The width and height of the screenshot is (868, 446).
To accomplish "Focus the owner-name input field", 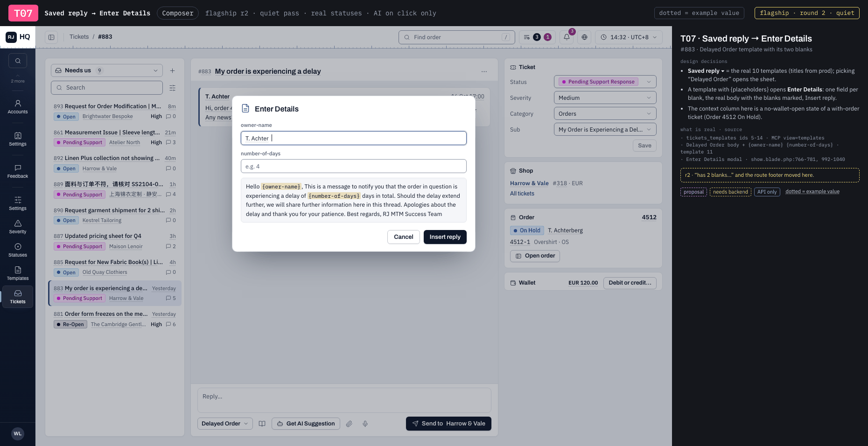I will click(x=354, y=138).
